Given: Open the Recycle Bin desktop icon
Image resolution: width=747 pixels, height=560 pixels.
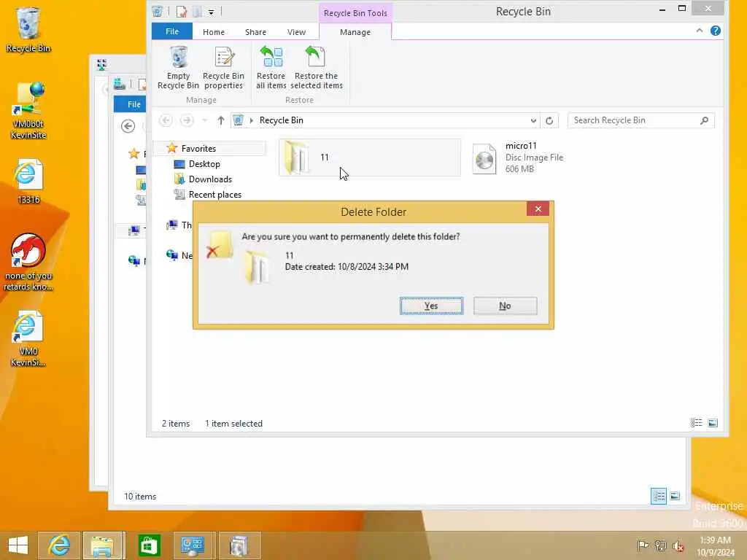Looking at the screenshot, I should click(x=28, y=29).
